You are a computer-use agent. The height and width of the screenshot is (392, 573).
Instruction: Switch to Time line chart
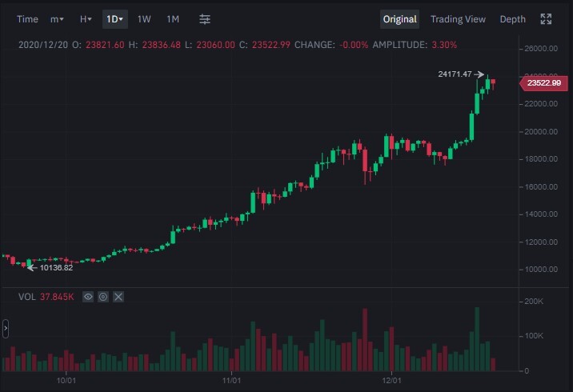(27, 19)
